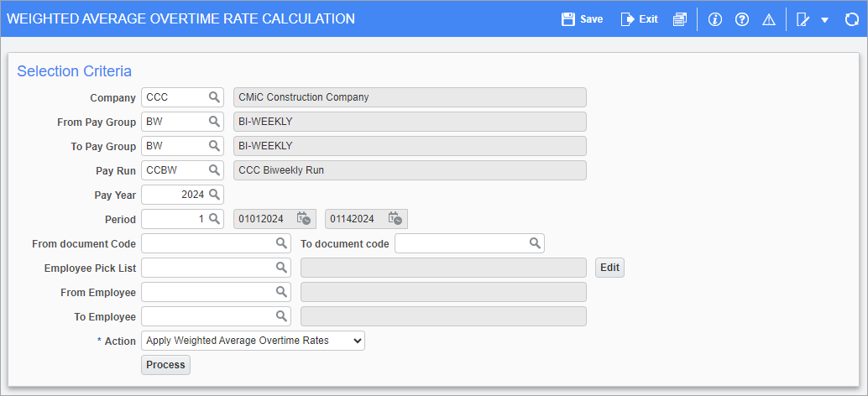Screen dimensions: 868x396
Task: Open To document code lookup icon
Action: (x=535, y=243)
